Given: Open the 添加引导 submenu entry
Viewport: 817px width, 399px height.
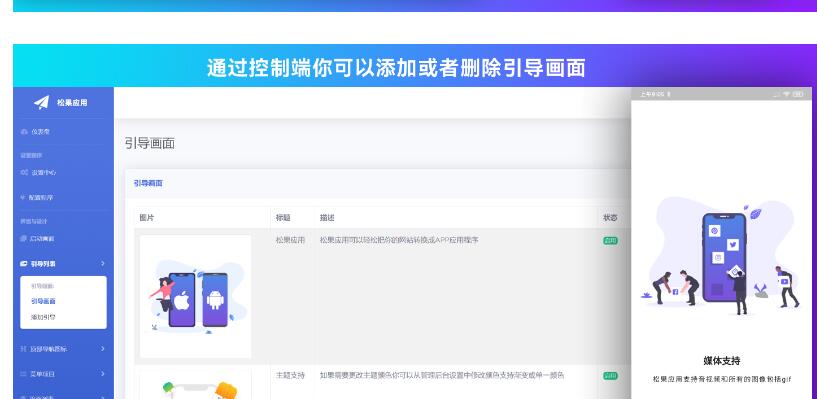Looking at the screenshot, I should click(x=43, y=317).
